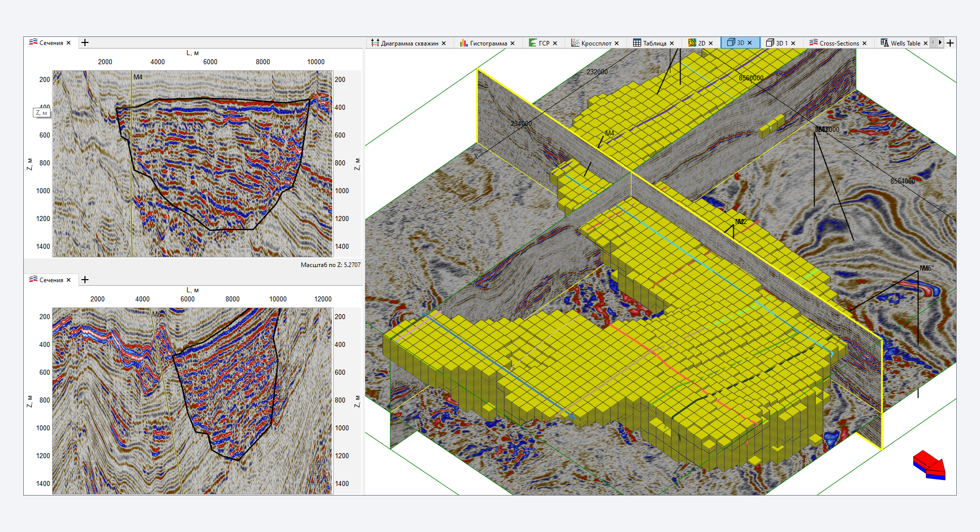980x532 pixels.
Task: Add a new tab in right panel
Action: [x=950, y=43]
